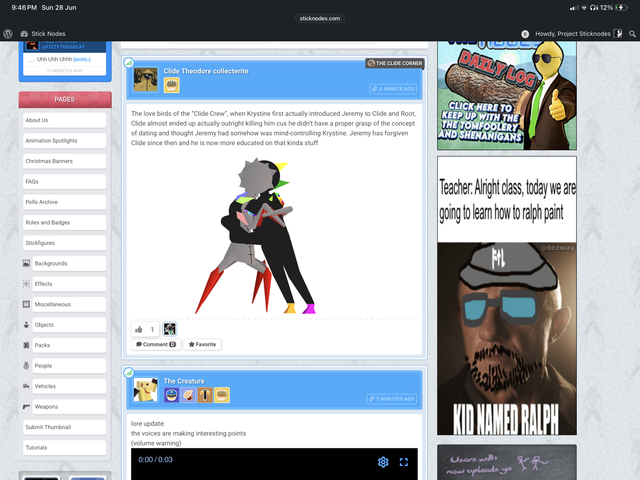Open The Creature username link
The height and width of the screenshot is (480, 640).
[184, 381]
